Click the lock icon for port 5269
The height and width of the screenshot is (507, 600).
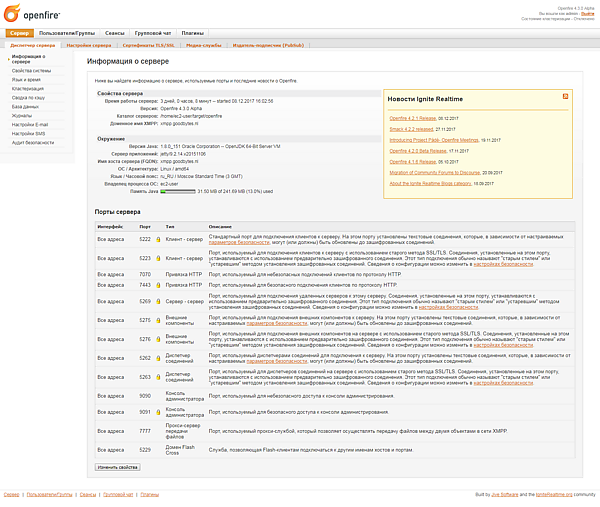pyautogui.click(x=158, y=302)
